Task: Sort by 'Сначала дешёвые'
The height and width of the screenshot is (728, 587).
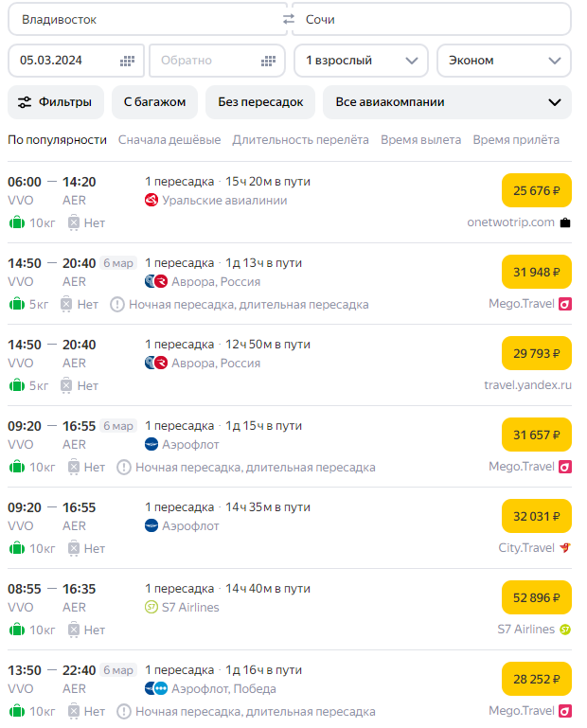Action: coord(169,140)
